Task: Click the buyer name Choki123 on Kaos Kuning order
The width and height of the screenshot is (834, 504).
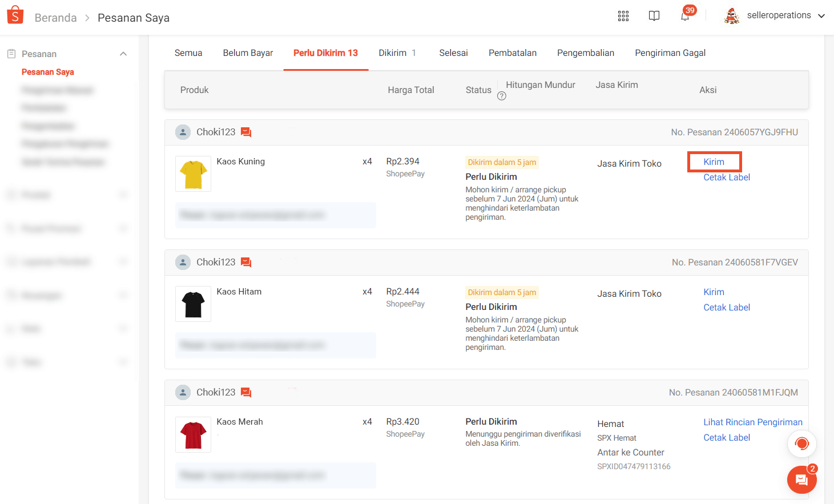Action: (x=216, y=132)
